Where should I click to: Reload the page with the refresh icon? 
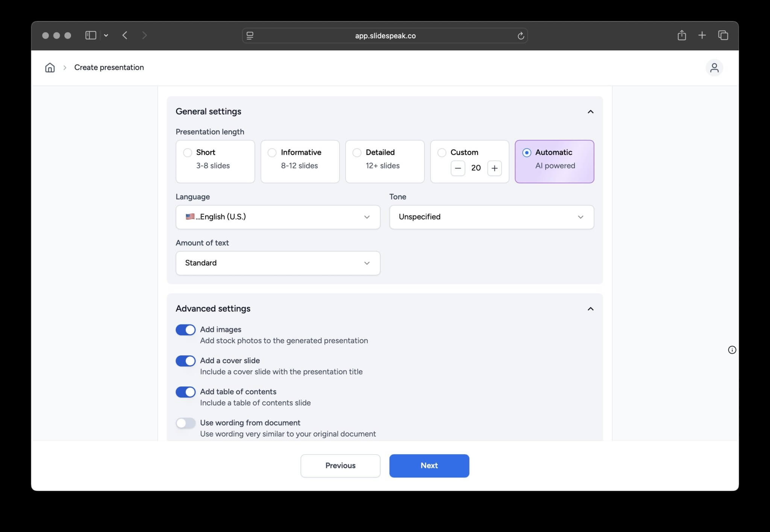(x=521, y=36)
